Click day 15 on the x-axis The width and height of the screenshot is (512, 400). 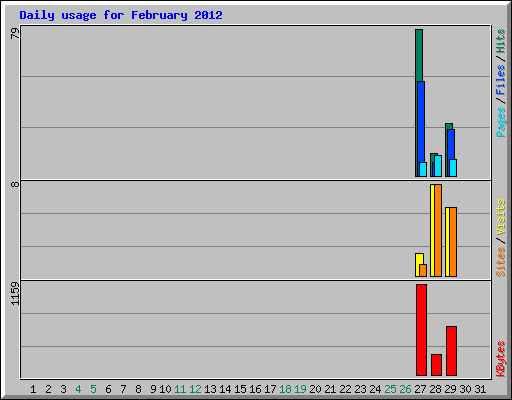[240, 389]
